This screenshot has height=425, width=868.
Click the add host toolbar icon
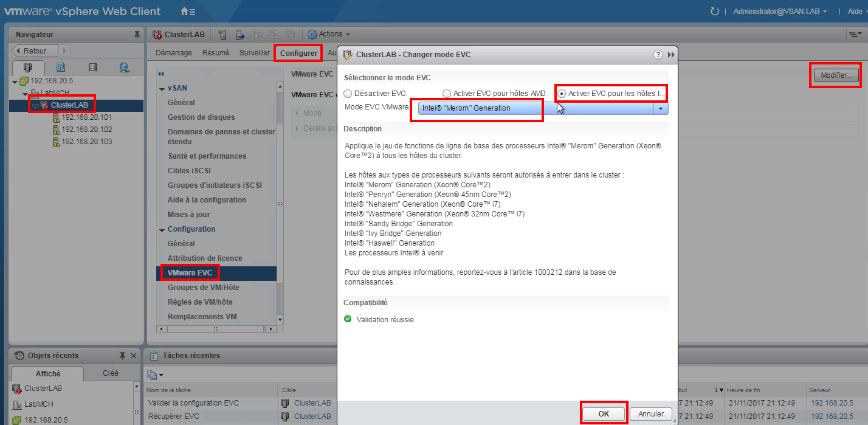pos(222,35)
